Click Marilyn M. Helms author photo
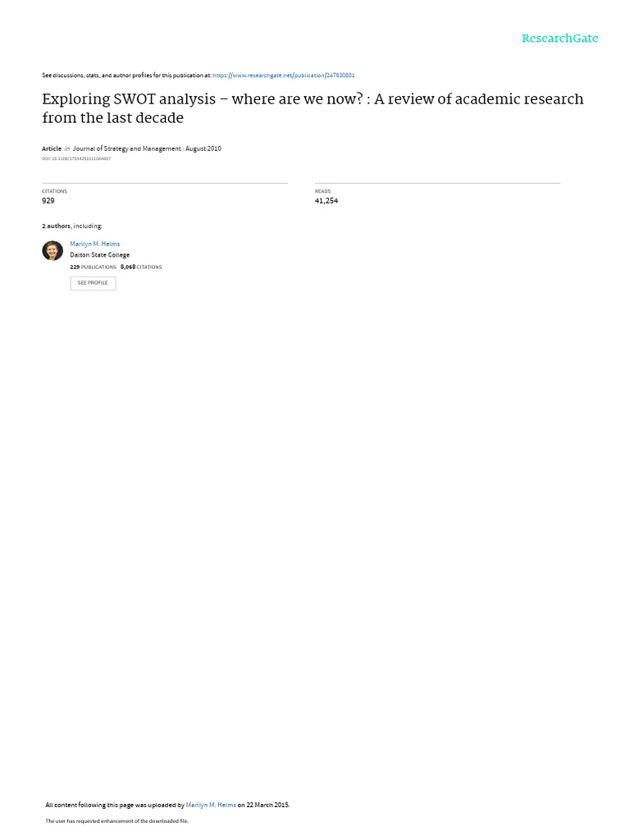The width and height of the screenshot is (630, 840). 52,250
